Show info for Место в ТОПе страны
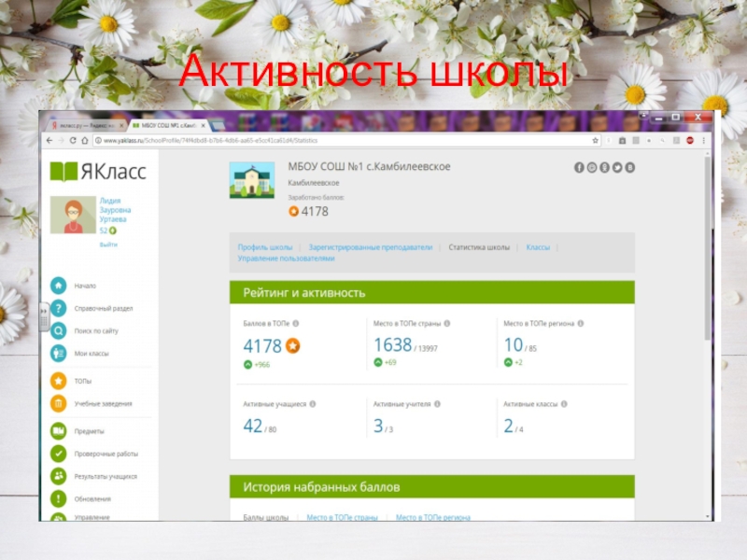 click(447, 323)
